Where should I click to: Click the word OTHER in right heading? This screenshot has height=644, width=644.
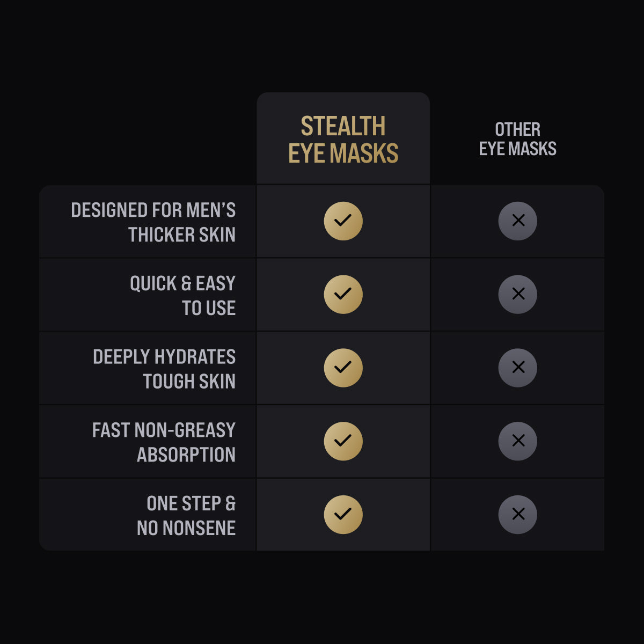click(517, 129)
